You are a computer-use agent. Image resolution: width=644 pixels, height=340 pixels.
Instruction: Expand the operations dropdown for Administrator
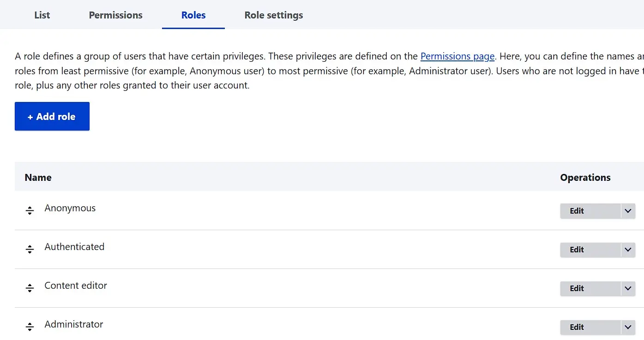tap(628, 327)
